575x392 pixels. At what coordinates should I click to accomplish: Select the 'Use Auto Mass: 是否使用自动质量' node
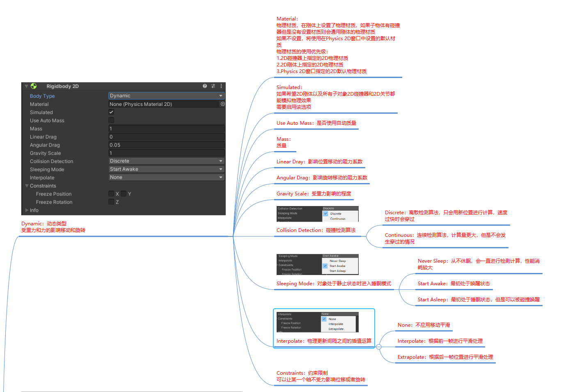316,123
